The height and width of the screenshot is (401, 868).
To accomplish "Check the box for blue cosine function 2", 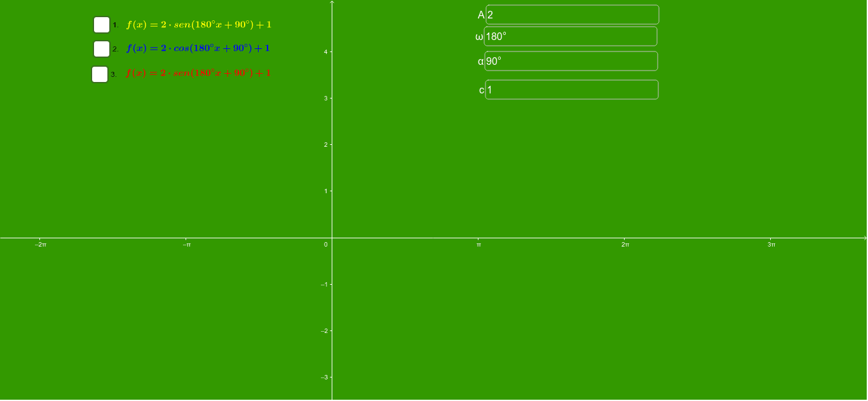I will pyautogui.click(x=102, y=49).
